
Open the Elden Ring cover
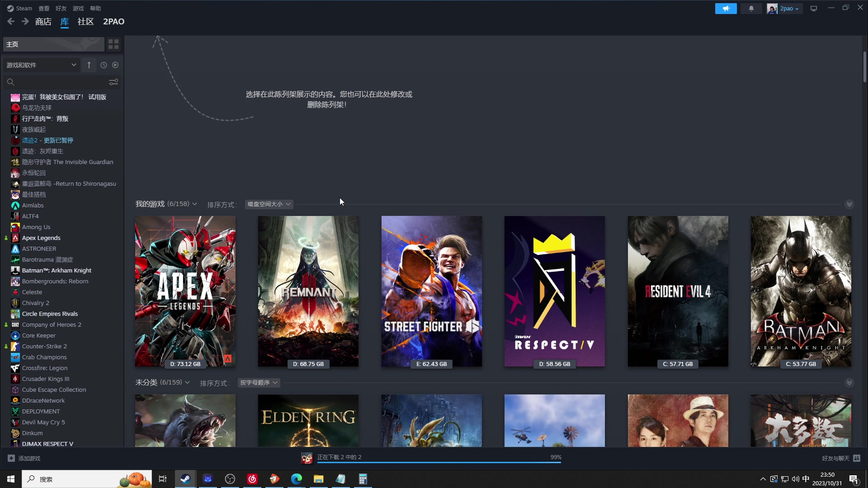308,421
